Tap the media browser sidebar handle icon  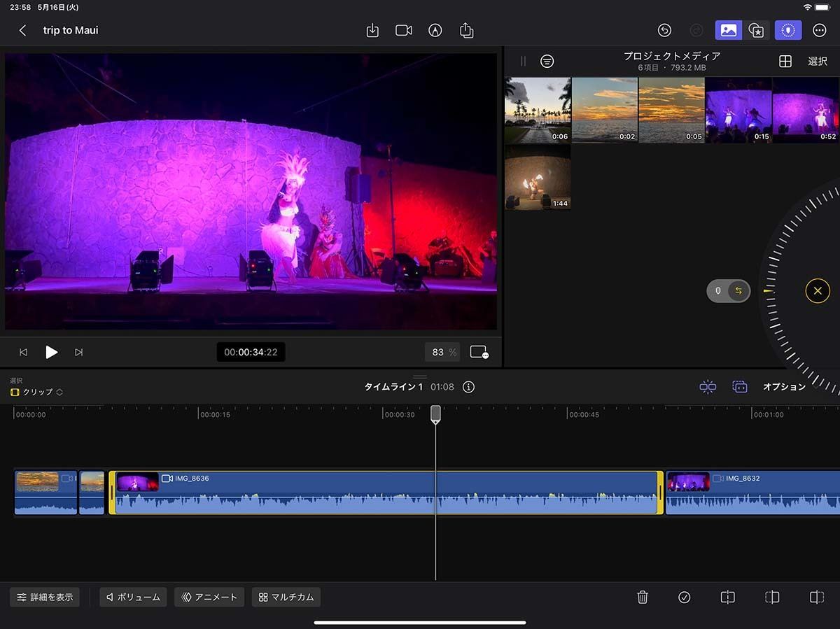point(523,62)
